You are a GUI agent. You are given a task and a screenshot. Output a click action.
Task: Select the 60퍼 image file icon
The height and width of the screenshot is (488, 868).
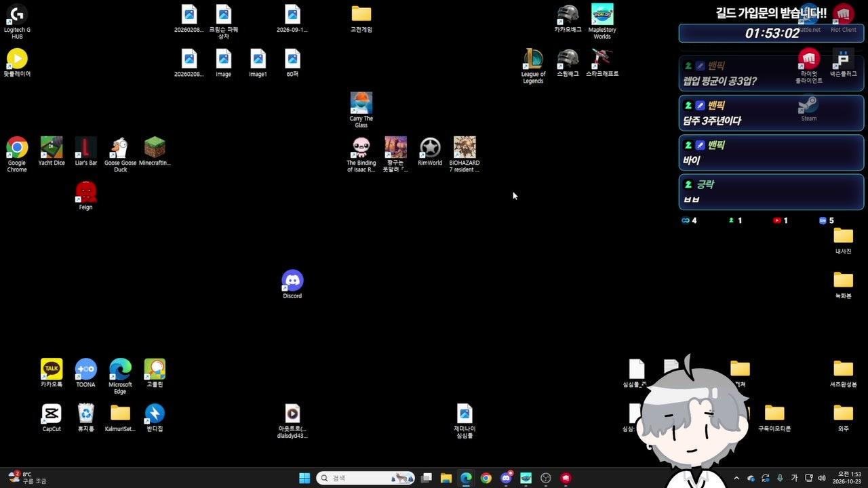tap(292, 62)
